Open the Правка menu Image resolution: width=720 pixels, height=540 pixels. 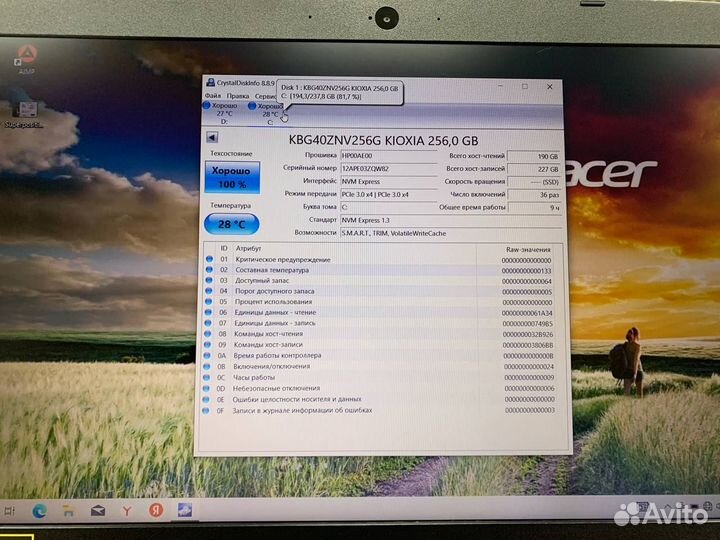237,96
